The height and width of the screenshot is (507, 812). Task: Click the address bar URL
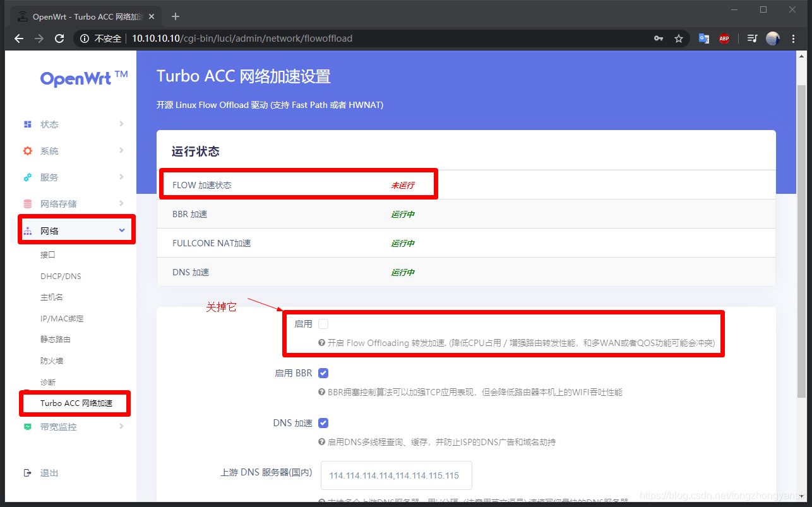(242, 39)
